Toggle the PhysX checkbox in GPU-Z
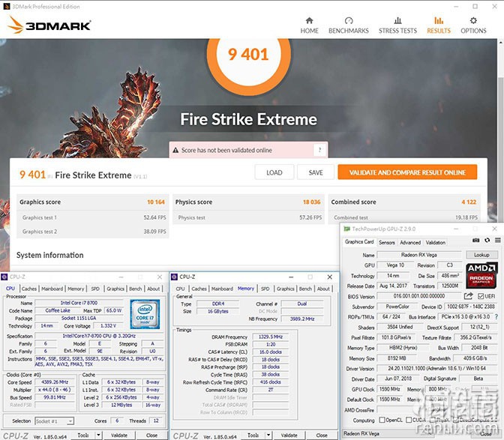The image size is (504, 440). click(433, 420)
